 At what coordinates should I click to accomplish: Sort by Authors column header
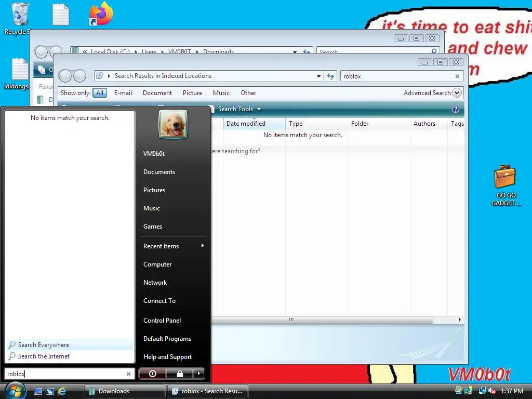click(429, 124)
